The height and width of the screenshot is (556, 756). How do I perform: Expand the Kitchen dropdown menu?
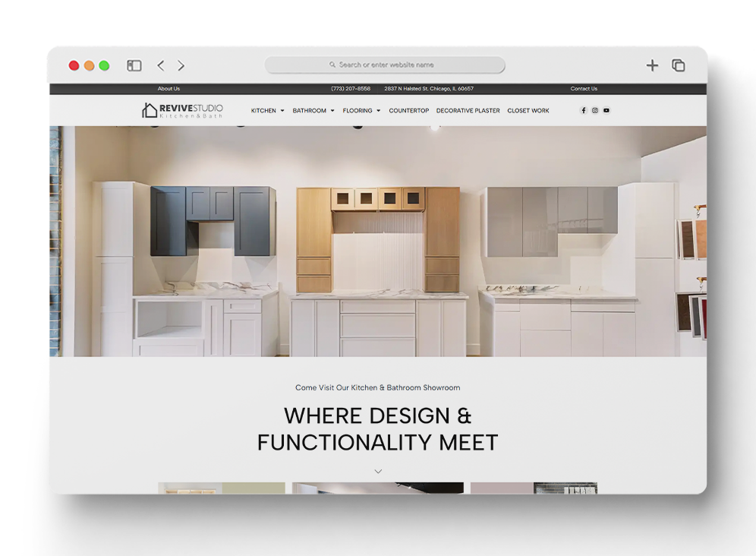tap(267, 111)
